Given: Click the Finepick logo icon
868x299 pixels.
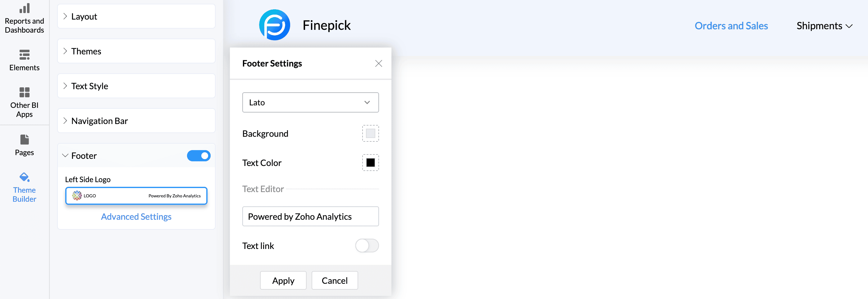Looking at the screenshot, I should click(274, 25).
